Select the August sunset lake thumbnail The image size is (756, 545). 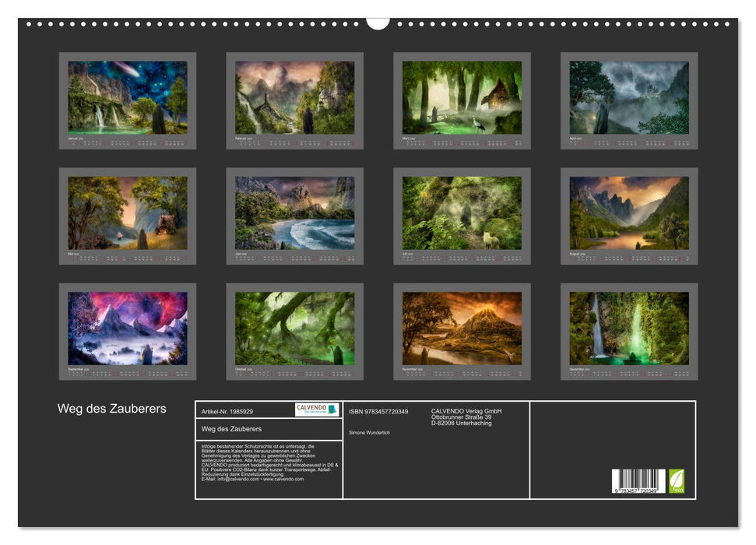[x=629, y=213]
